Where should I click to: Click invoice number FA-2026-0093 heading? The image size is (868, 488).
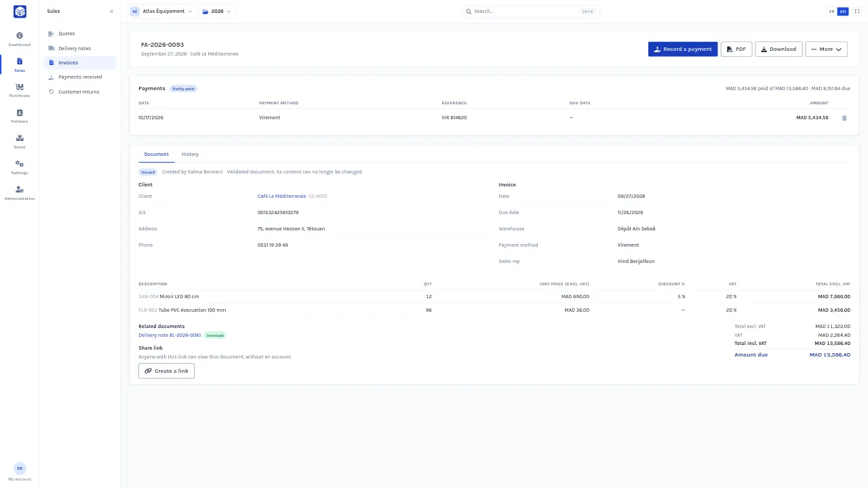click(x=162, y=45)
